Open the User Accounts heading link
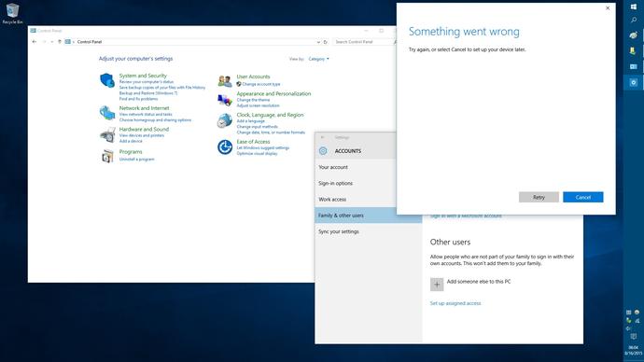This screenshot has height=362, width=644. 253,77
